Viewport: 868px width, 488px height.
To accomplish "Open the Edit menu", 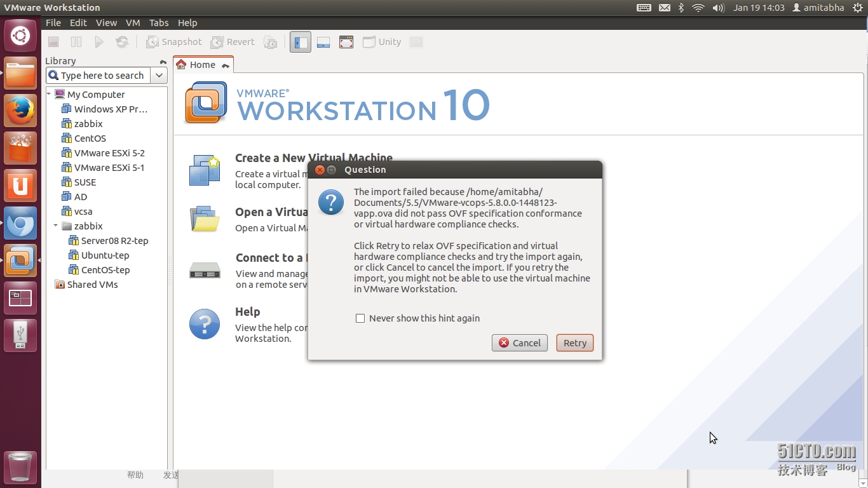I will pyautogui.click(x=78, y=22).
